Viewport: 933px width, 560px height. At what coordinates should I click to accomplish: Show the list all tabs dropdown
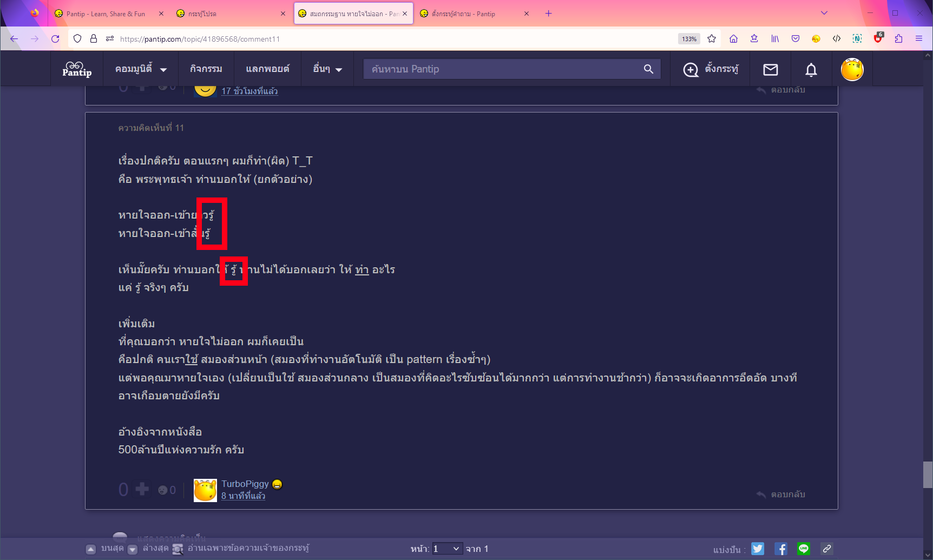coord(824,13)
